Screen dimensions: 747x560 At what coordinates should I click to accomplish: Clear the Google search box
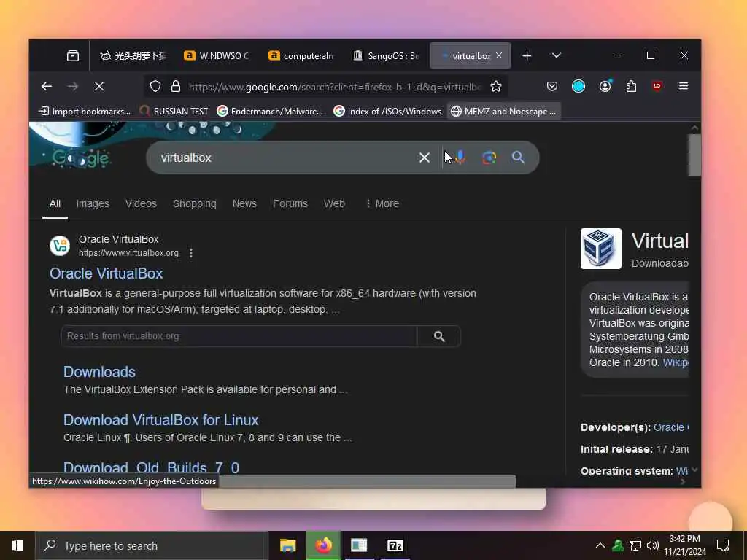[x=425, y=157]
